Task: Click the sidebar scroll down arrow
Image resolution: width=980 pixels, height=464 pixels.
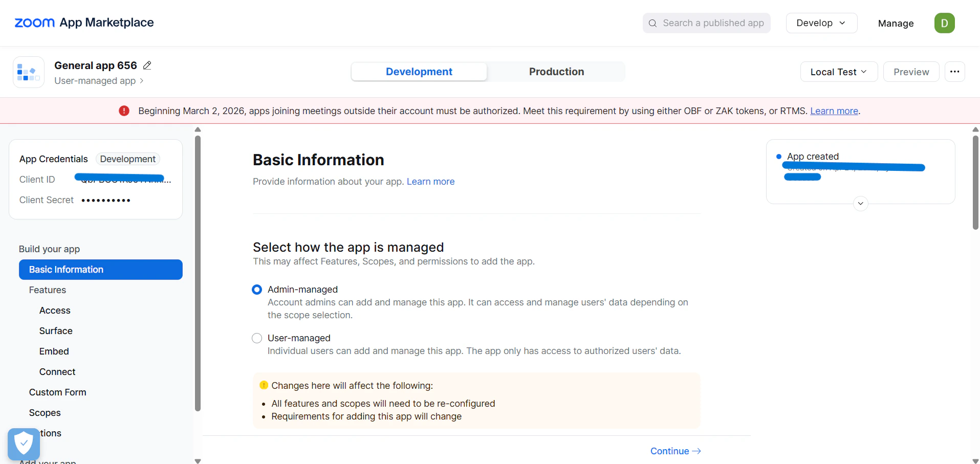Action: tap(198, 461)
